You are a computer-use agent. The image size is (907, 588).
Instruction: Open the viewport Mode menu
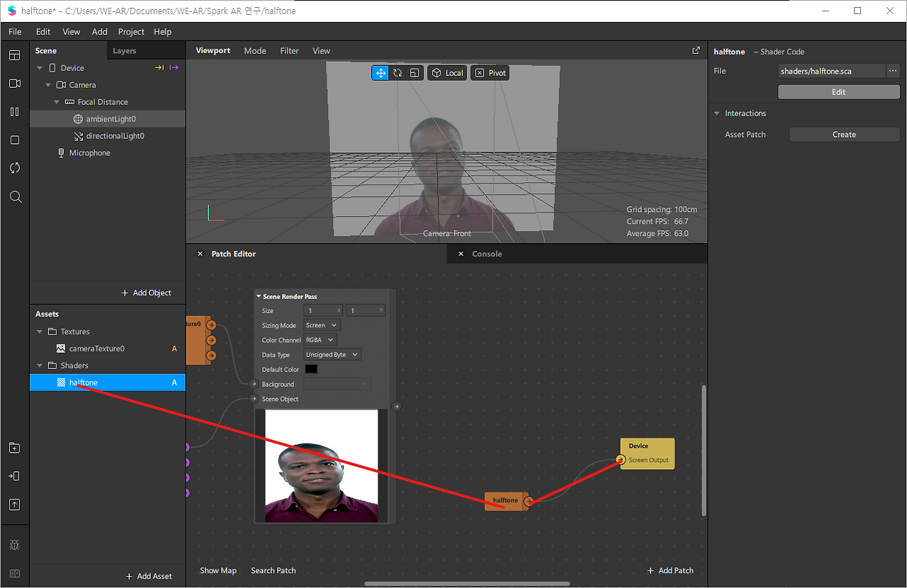(x=255, y=51)
